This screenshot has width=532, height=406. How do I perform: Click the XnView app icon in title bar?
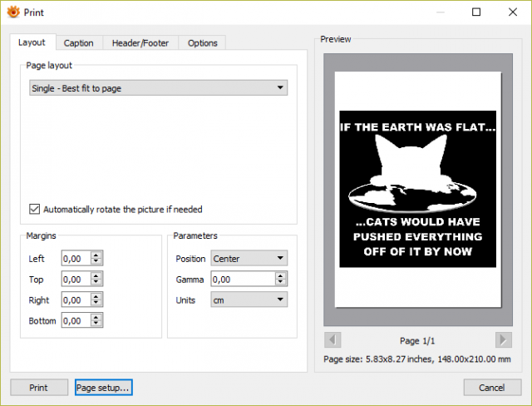tap(13, 12)
